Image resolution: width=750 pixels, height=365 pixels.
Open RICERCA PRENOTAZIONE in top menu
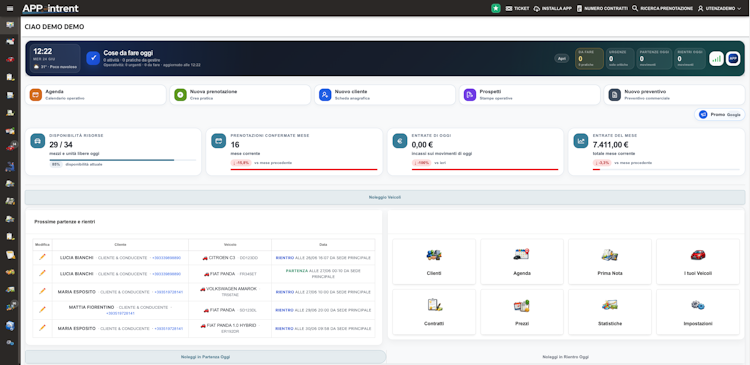pyautogui.click(x=662, y=8)
